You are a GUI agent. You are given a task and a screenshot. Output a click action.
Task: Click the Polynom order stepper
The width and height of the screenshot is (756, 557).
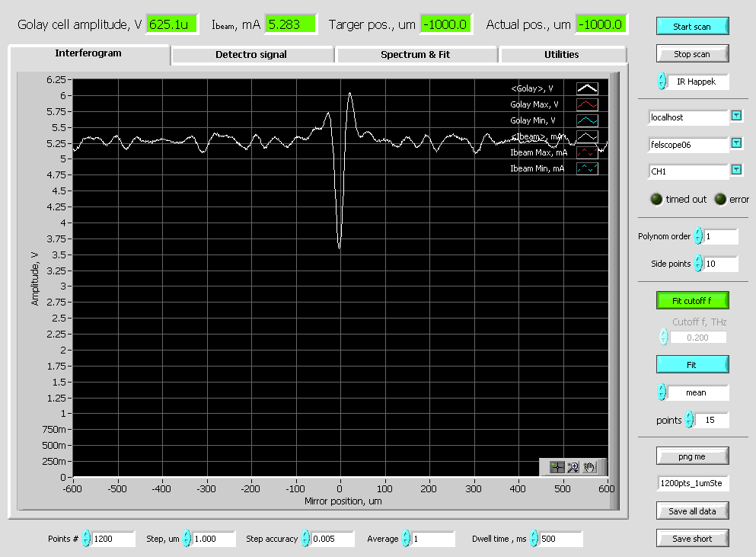[698, 235]
